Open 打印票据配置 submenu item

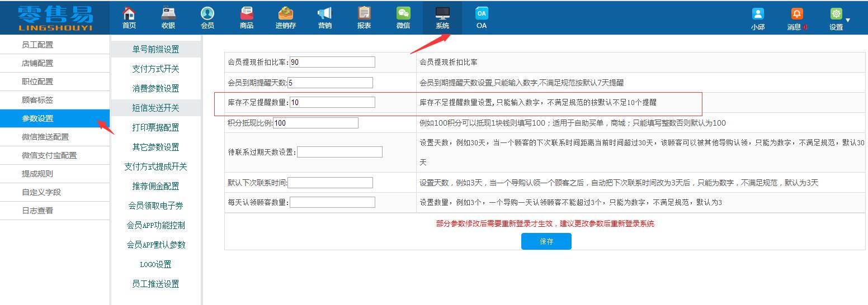tap(155, 127)
